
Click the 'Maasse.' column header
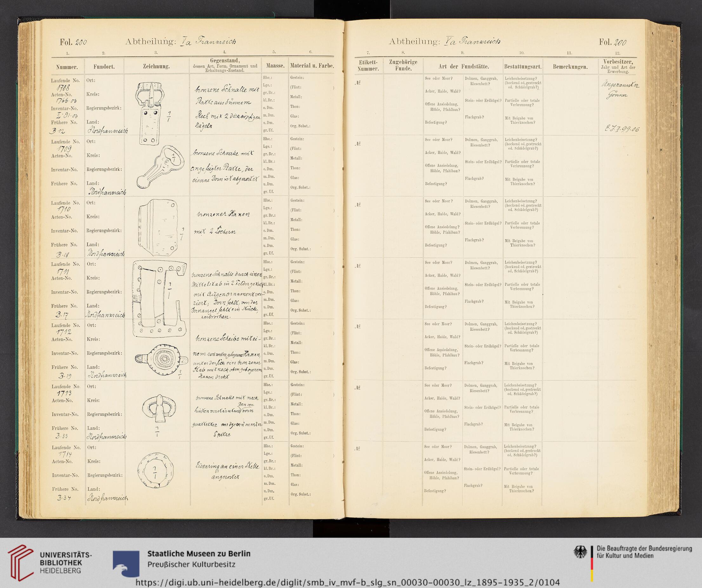pyautogui.click(x=275, y=66)
